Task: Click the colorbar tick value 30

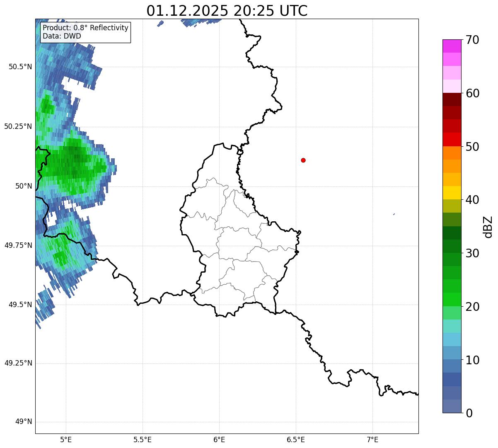Action: click(472, 253)
